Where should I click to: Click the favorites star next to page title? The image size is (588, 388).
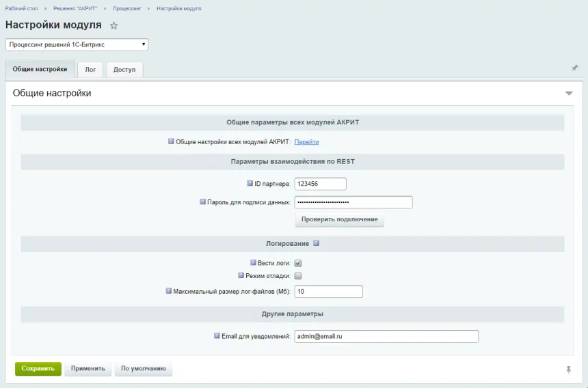point(114,25)
